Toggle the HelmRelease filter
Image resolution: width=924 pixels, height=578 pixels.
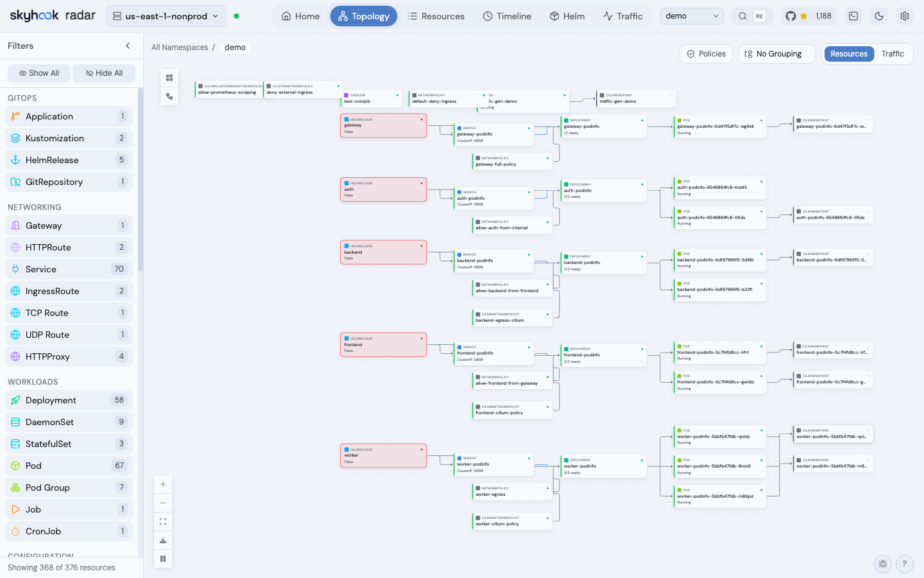(x=69, y=160)
